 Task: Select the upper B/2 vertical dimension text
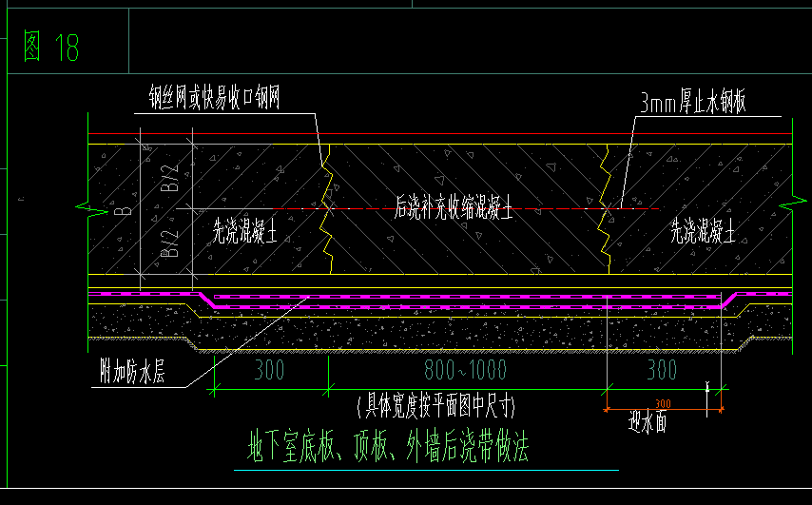pos(170,178)
